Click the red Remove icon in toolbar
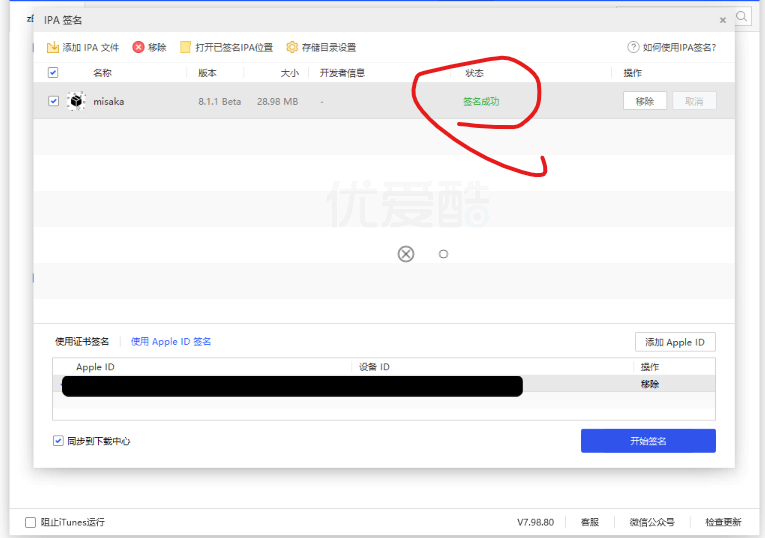765x538 pixels. [x=139, y=47]
